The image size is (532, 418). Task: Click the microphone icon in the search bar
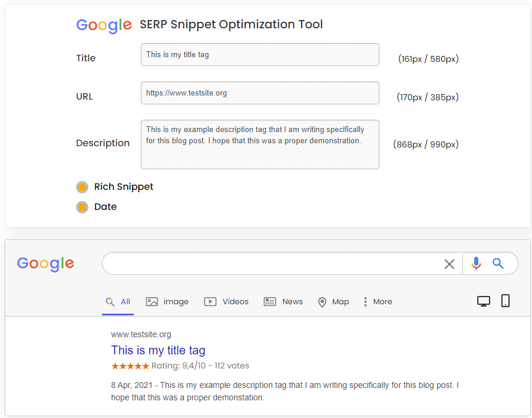coord(476,264)
